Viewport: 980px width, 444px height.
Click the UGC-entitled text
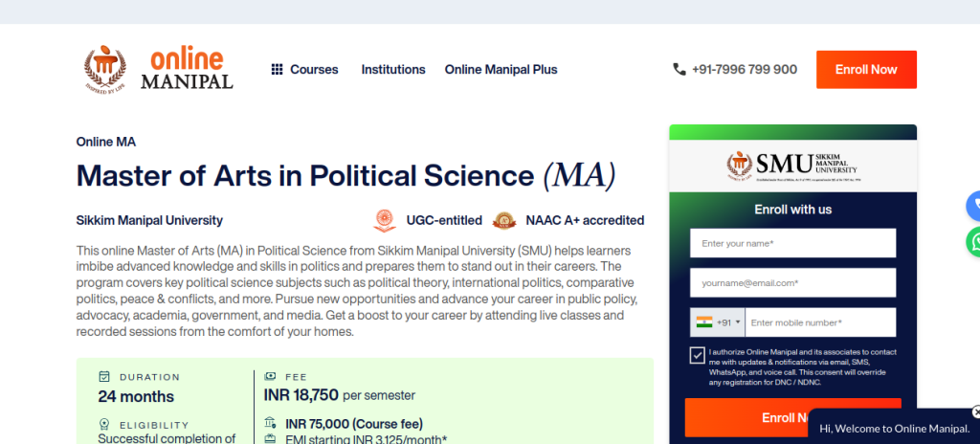[444, 220]
